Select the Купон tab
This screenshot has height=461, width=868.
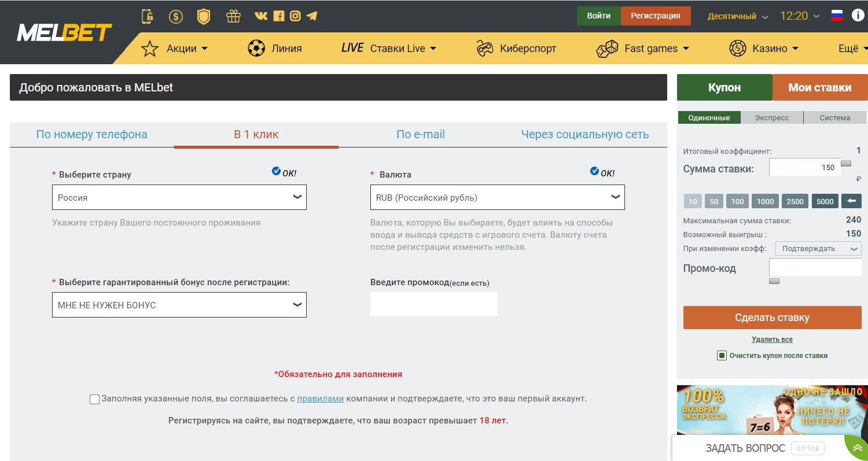coord(724,87)
